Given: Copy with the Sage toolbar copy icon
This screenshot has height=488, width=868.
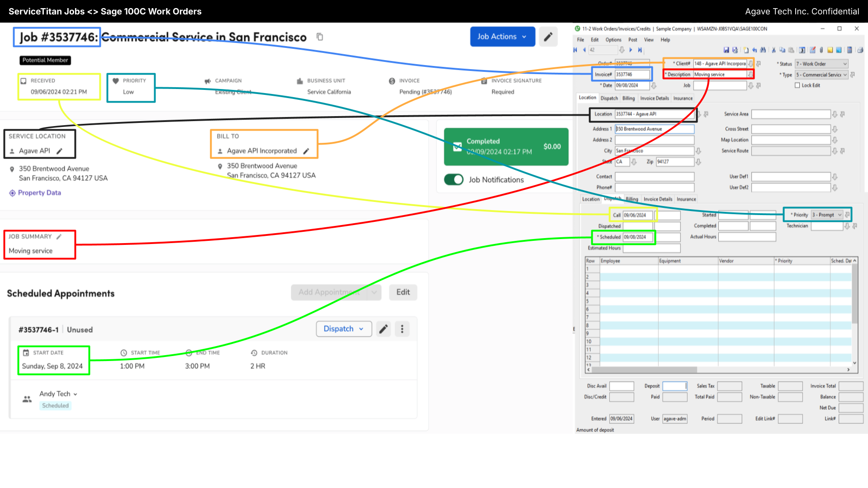Looking at the screenshot, I should 782,50.
